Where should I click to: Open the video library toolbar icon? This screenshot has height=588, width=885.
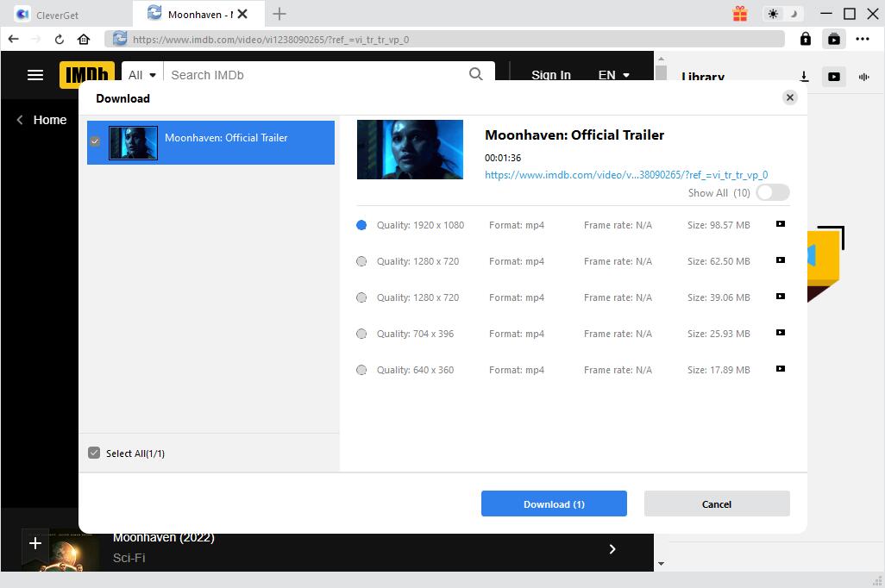(x=833, y=39)
